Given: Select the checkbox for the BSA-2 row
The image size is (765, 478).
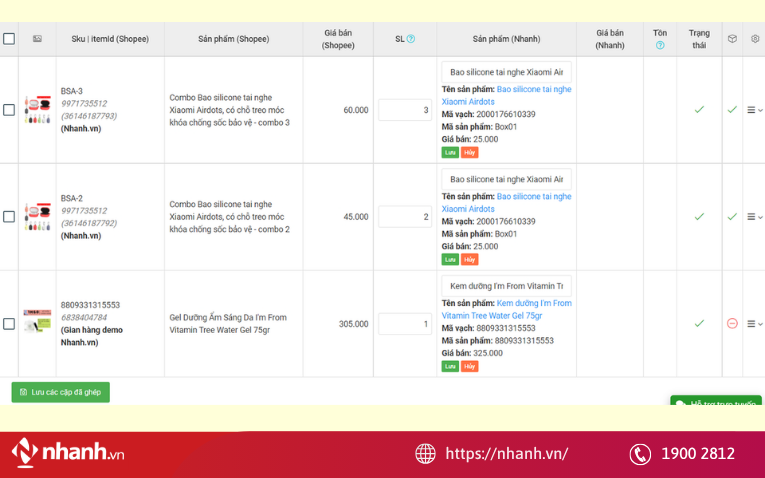Looking at the screenshot, I should [x=9, y=217].
